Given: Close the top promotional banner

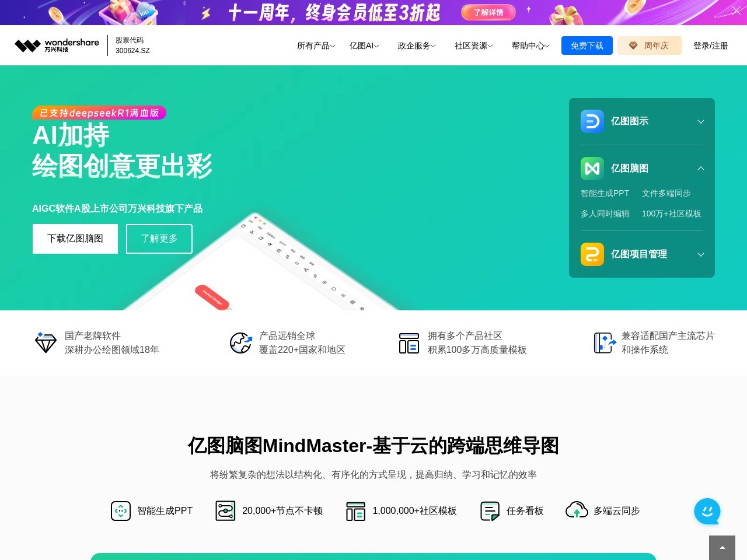Looking at the screenshot, I should (736, 10).
